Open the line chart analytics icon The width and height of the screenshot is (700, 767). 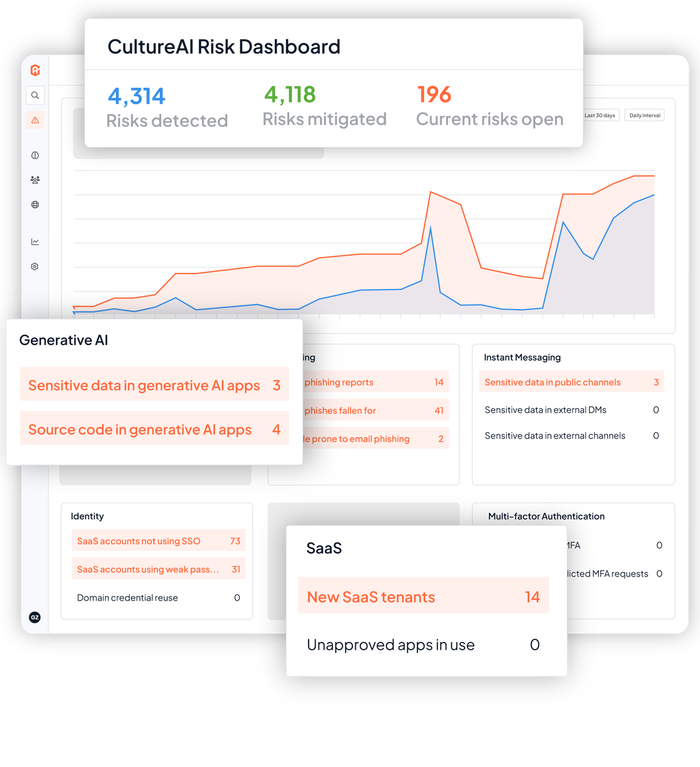pos(35,242)
